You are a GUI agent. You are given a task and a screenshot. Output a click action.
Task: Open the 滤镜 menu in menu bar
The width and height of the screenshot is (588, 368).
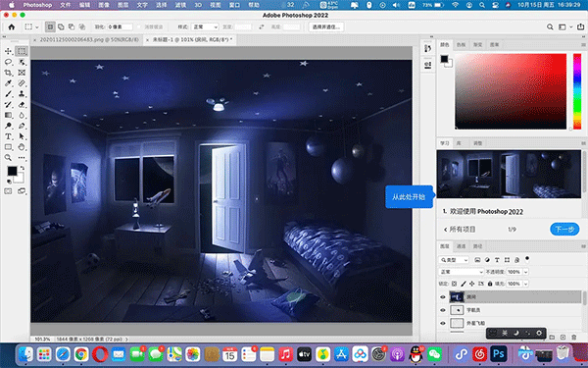click(180, 5)
